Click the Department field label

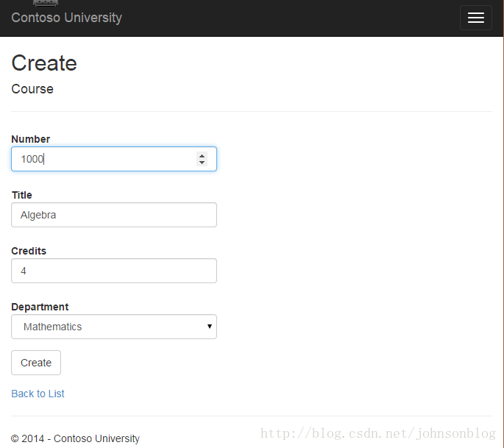click(x=40, y=307)
